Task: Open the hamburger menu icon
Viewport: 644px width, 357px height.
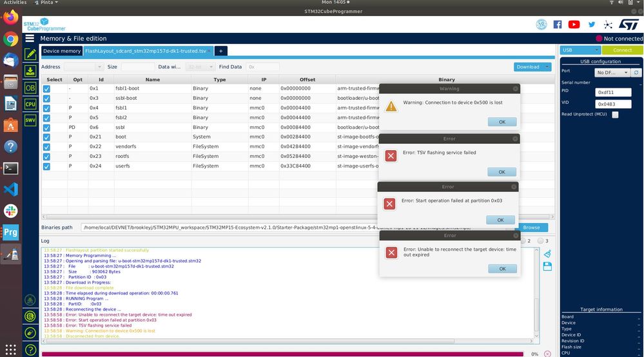Action: click(x=30, y=38)
